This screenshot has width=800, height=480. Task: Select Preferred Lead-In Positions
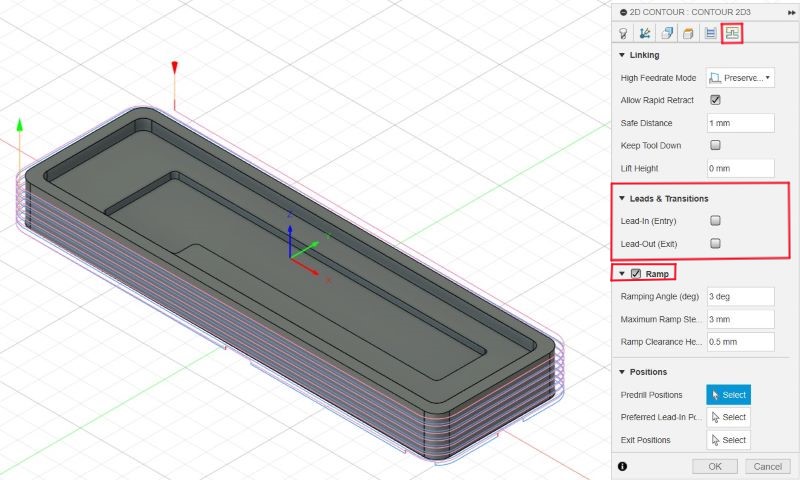tap(729, 417)
